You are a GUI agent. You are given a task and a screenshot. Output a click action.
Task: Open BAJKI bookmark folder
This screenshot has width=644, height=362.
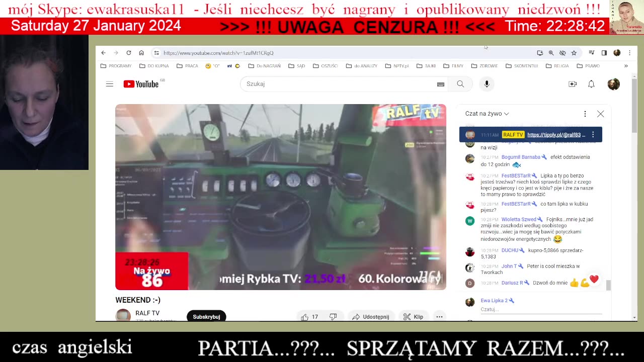pyautogui.click(x=426, y=66)
